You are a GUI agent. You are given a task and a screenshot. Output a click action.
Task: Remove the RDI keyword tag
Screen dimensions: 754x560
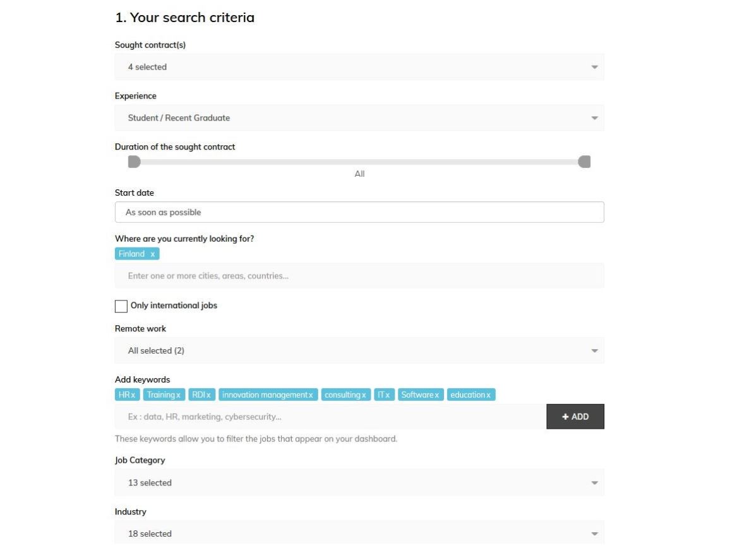click(x=208, y=395)
